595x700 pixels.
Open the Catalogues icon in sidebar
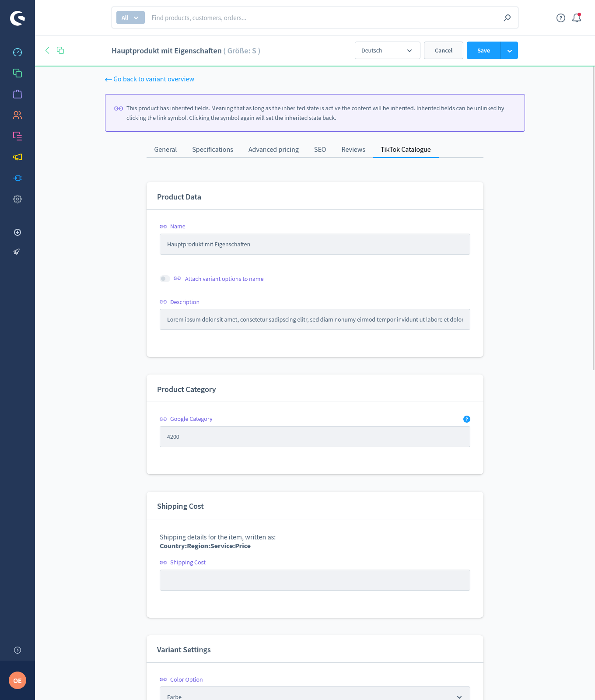click(x=17, y=73)
